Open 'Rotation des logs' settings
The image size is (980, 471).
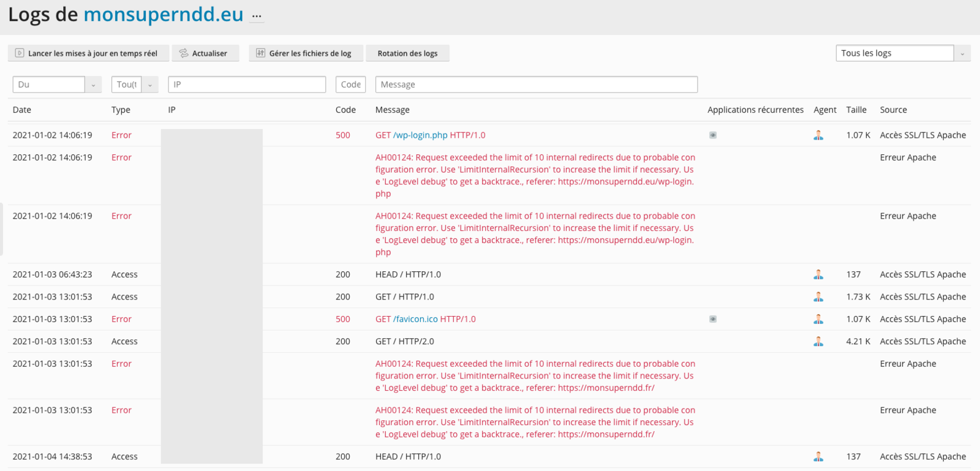point(407,53)
